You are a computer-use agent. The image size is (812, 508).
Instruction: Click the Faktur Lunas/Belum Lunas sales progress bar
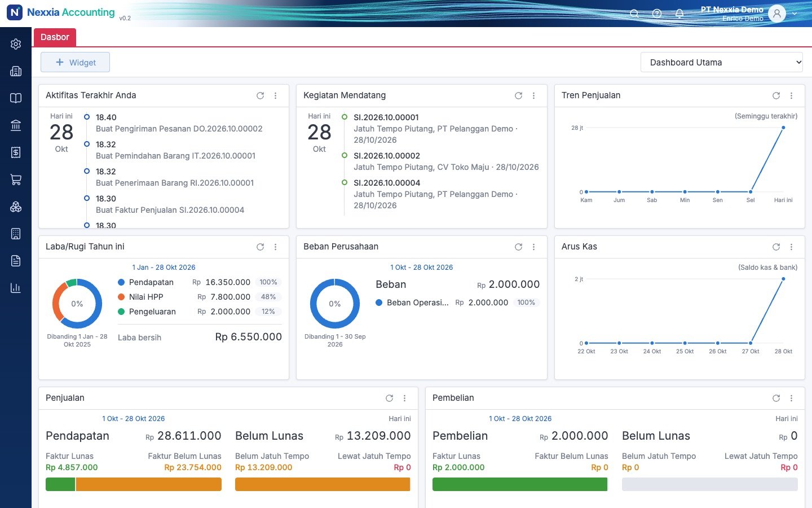coord(134,484)
